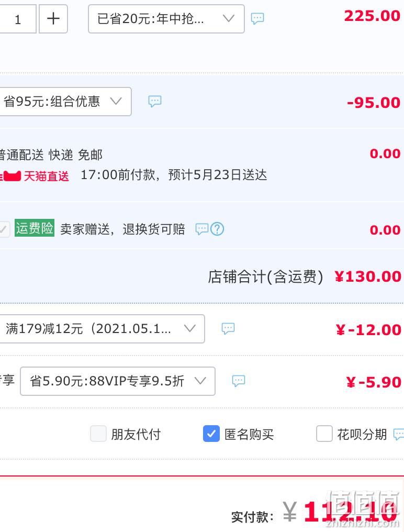Screen dimensions: 404x532
Task: Click the plus quantity increase button
Action: tap(53, 19)
